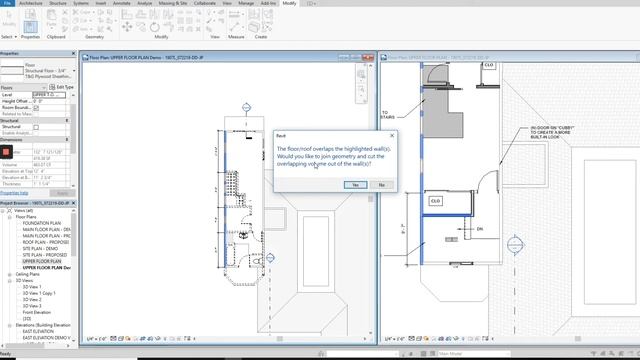Select Front Elevation in Project Browser

click(x=37, y=312)
